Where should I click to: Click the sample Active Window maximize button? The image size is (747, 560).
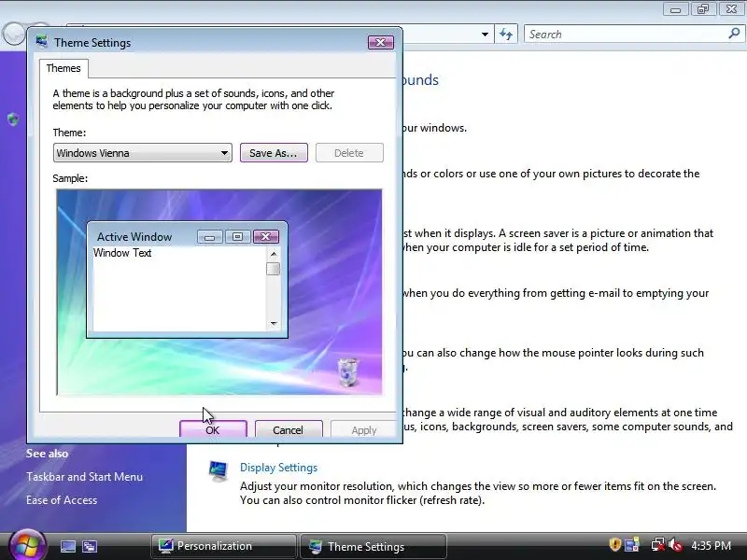tap(237, 237)
